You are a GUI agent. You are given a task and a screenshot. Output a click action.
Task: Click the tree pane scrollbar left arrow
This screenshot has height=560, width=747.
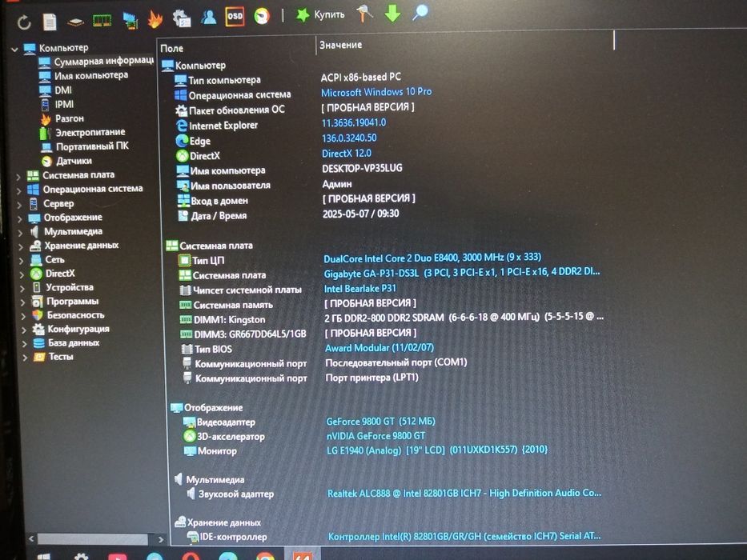(31, 538)
